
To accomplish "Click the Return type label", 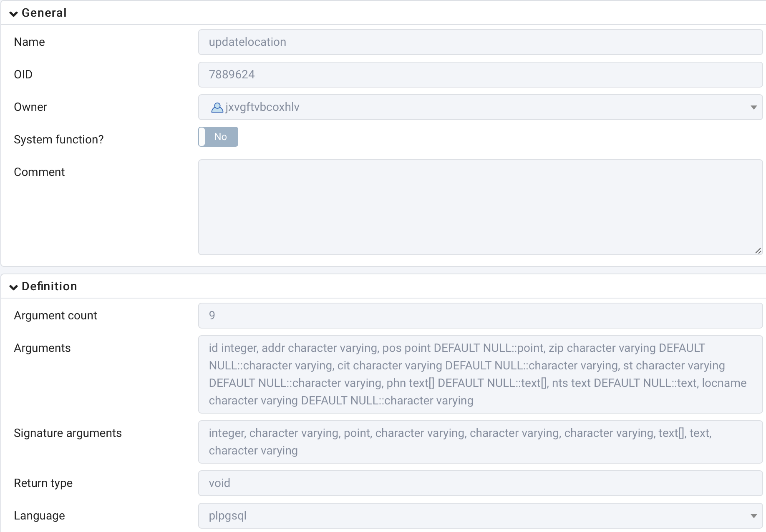I will tap(43, 483).
